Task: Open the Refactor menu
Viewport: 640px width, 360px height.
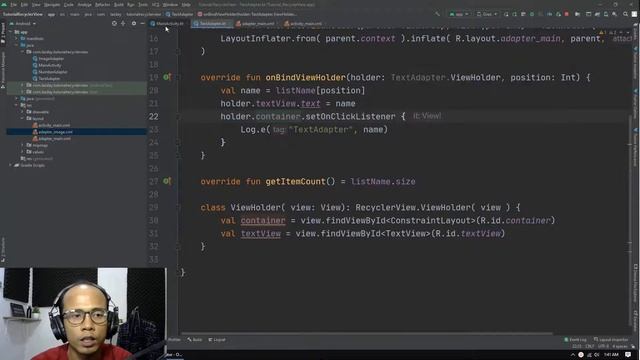Action: [102, 4]
